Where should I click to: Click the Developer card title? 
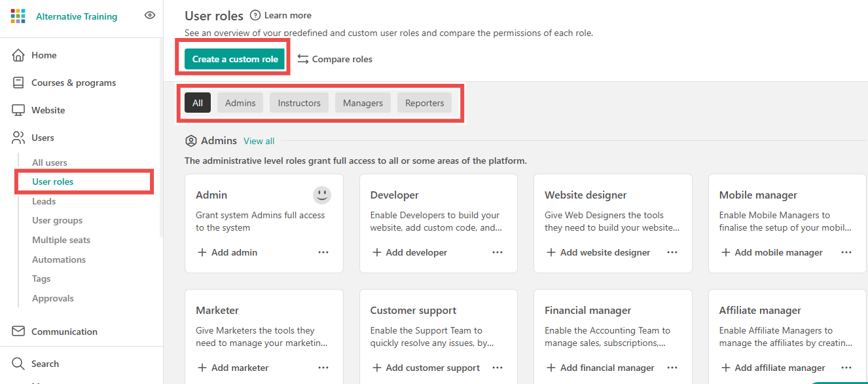[x=394, y=195]
